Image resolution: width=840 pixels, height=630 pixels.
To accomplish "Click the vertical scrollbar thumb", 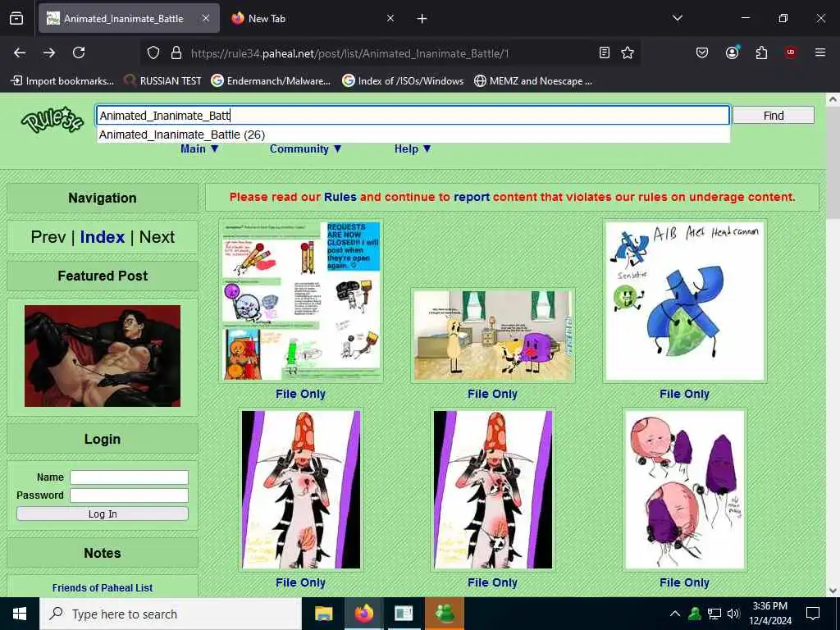I will [x=833, y=162].
